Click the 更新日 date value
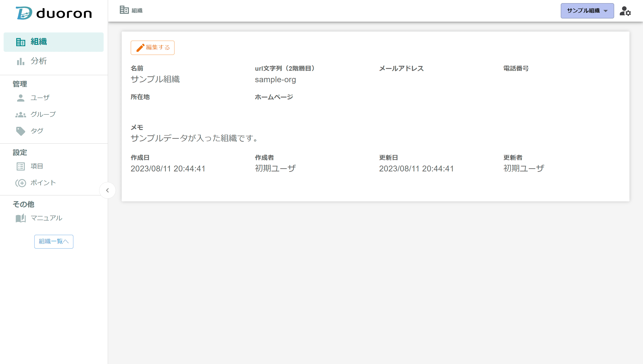This screenshot has width=643, height=364. point(417,168)
